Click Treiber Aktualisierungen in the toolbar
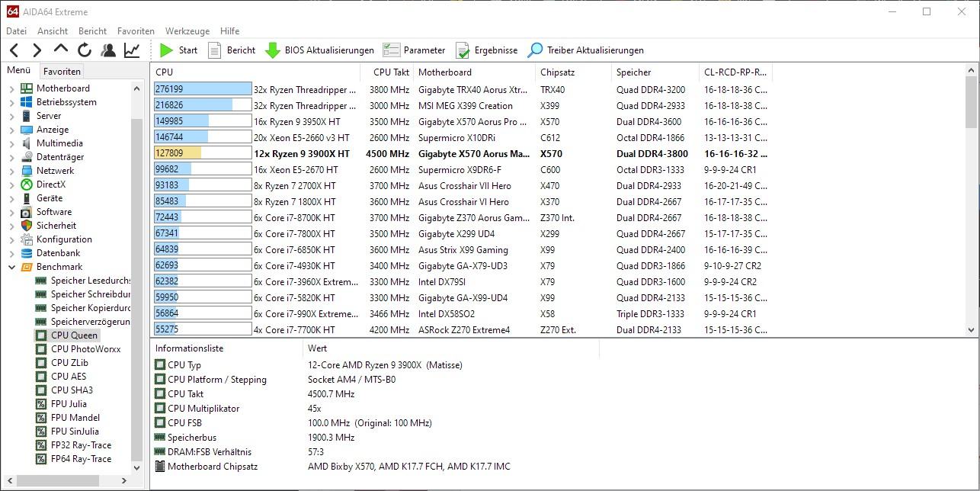 586,50
